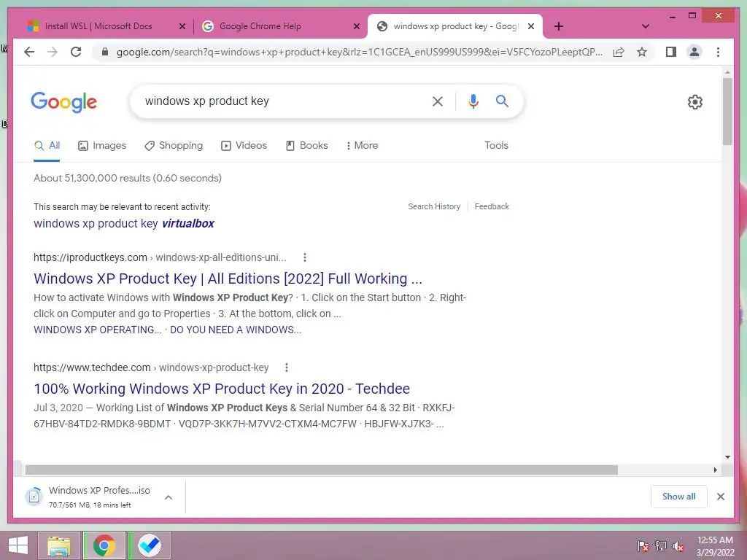
Task: Expand the More search categories
Action: coord(362,146)
